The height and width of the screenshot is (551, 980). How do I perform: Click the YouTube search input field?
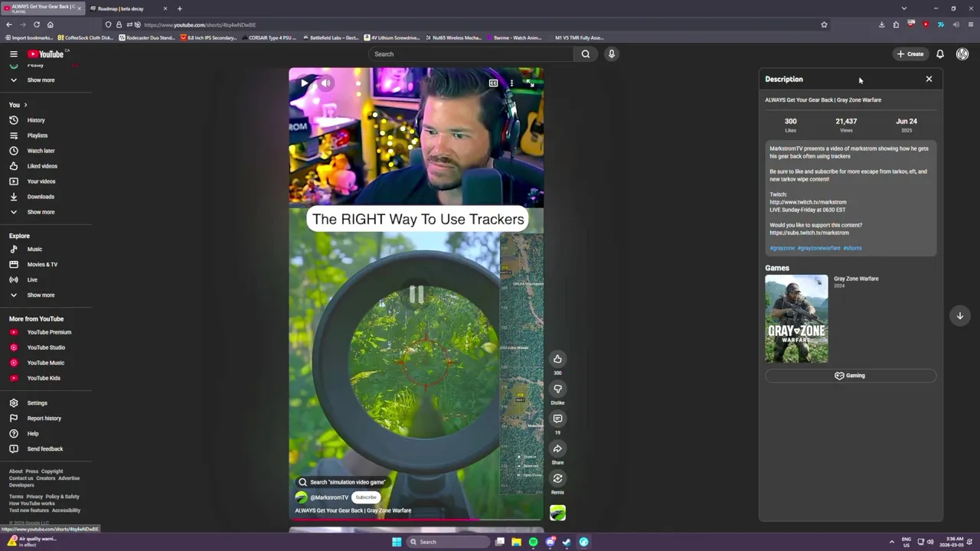(x=471, y=54)
